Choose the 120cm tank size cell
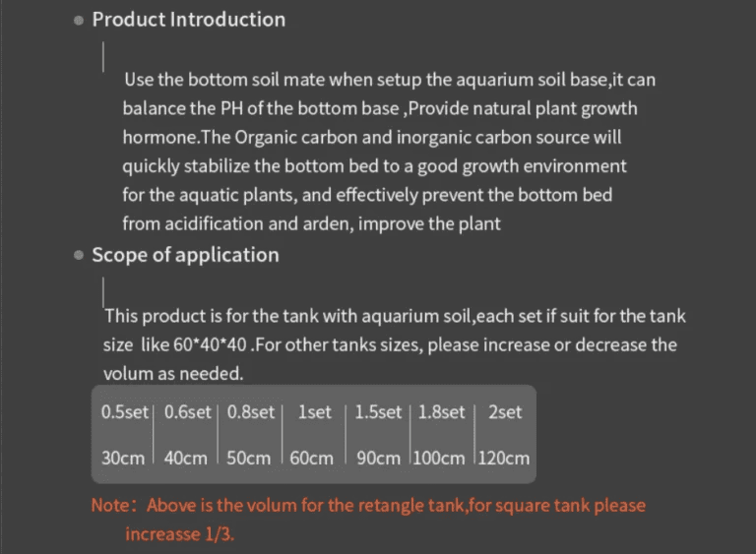Viewport: 756px width, 554px height. pos(504,459)
